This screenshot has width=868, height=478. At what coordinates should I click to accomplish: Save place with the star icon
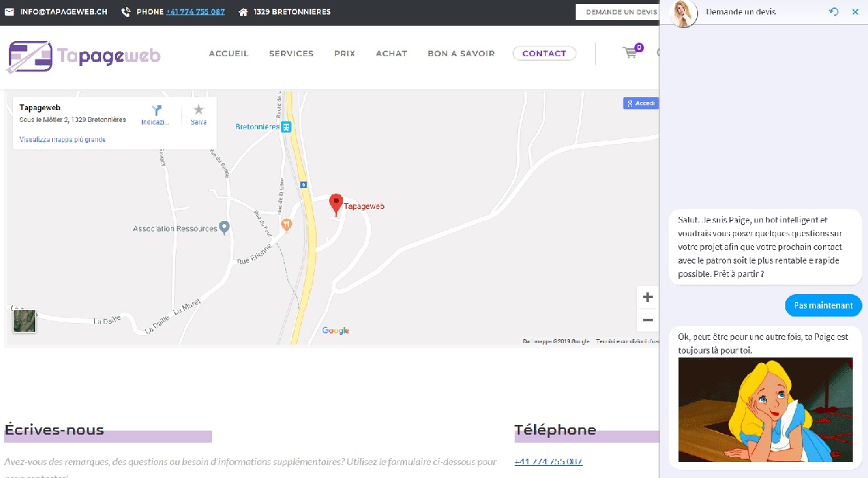point(198,110)
